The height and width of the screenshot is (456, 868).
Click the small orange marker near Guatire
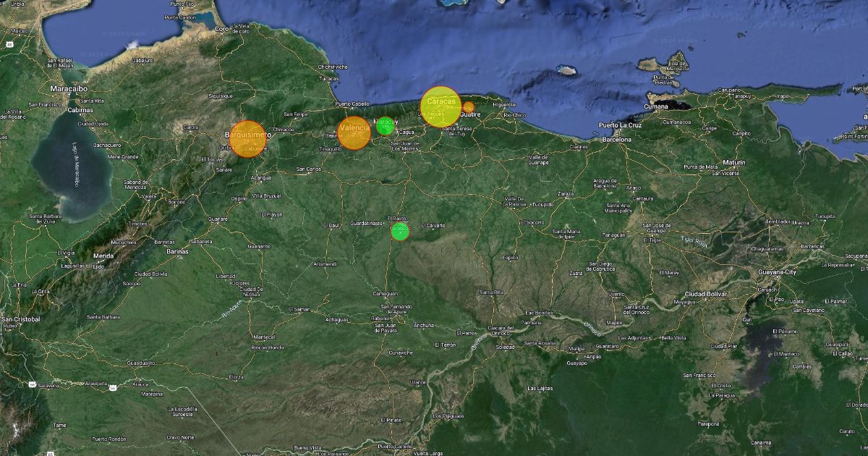point(469,107)
